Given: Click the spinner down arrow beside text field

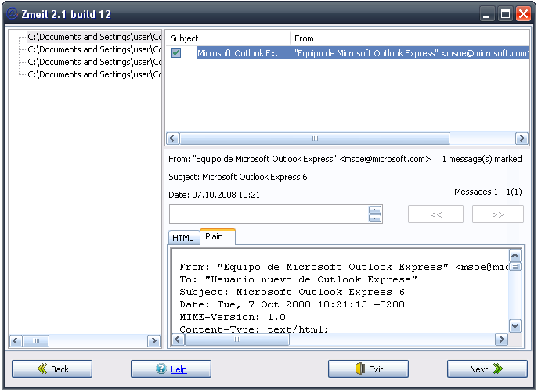Looking at the screenshot, I should [x=375, y=218].
